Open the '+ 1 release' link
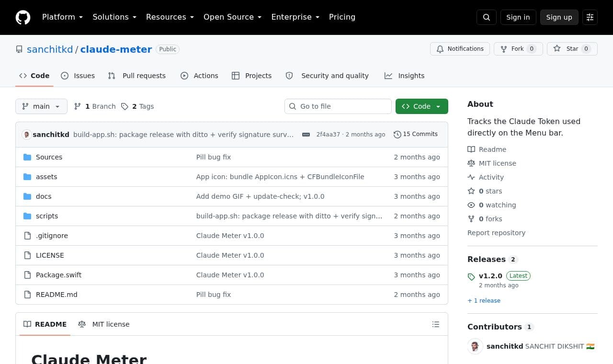This screenshot has width=613, height=364. point(484,301)
